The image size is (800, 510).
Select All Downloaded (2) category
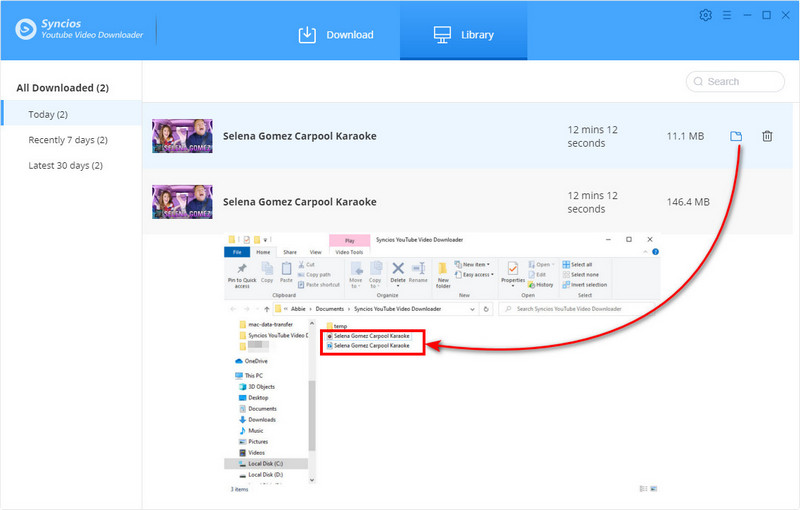[62, 88]
